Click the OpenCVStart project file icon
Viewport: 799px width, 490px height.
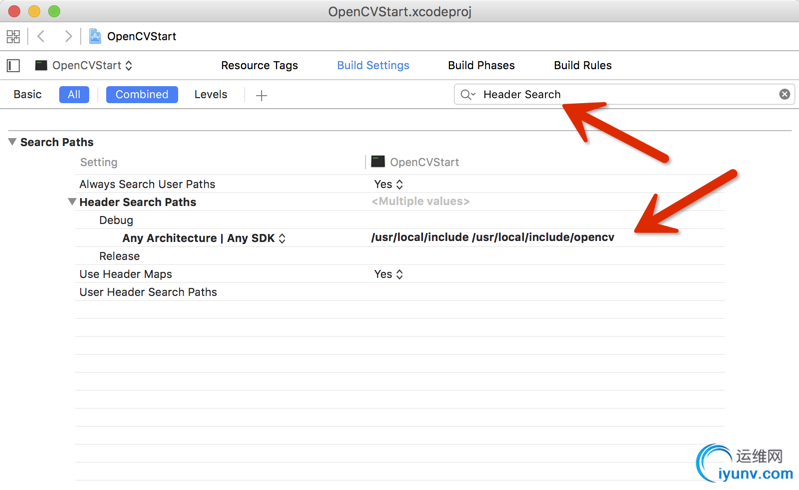click(95, 36)
